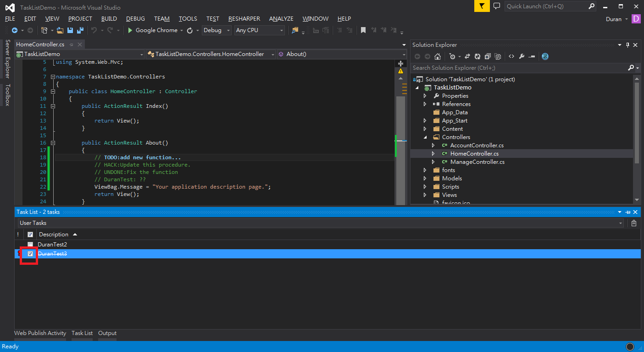This screenshot has width=644, height=352.
Task: Check the DuranTest2 task checkbox
Action: [x=30, y=245]
